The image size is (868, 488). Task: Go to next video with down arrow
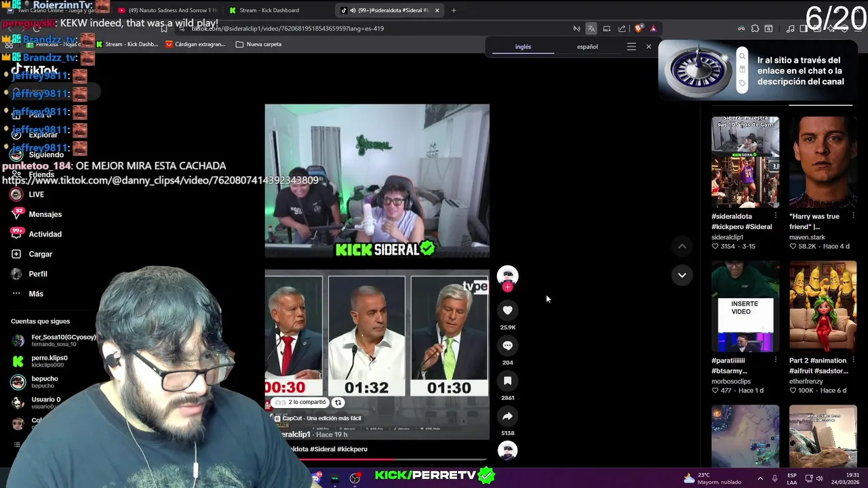(682, 274)
